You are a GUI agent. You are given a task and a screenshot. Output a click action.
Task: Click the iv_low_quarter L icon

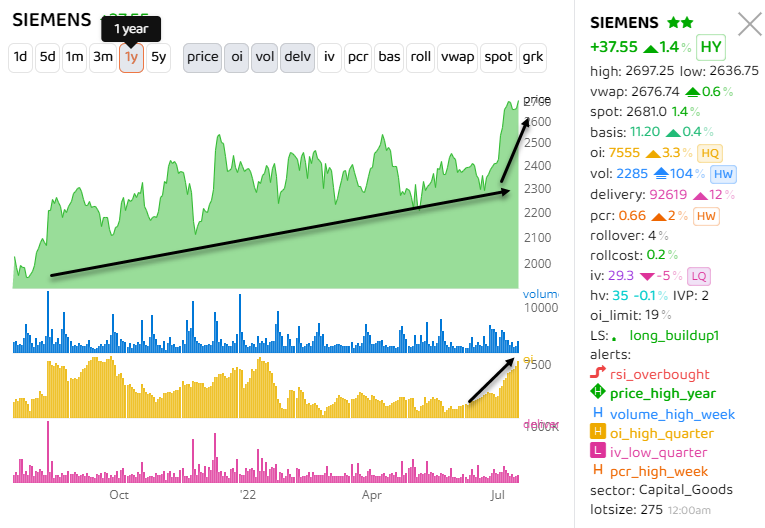pos(598,450)
